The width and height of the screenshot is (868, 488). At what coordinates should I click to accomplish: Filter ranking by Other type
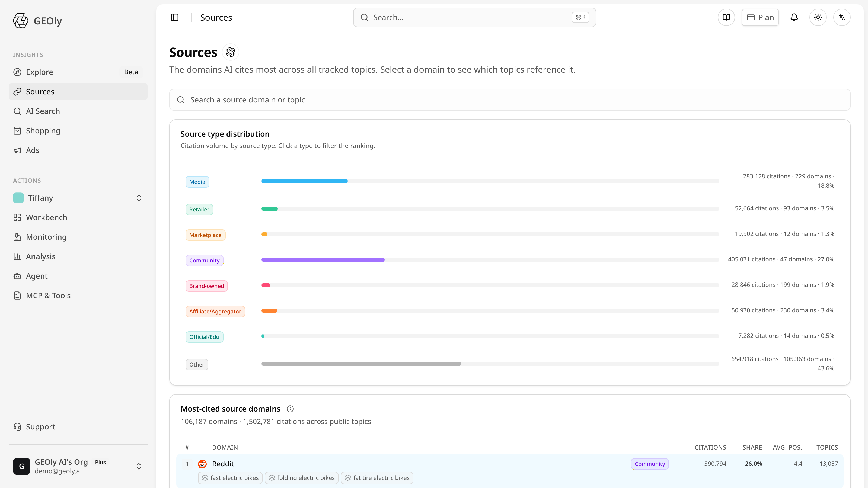(197, 364)
